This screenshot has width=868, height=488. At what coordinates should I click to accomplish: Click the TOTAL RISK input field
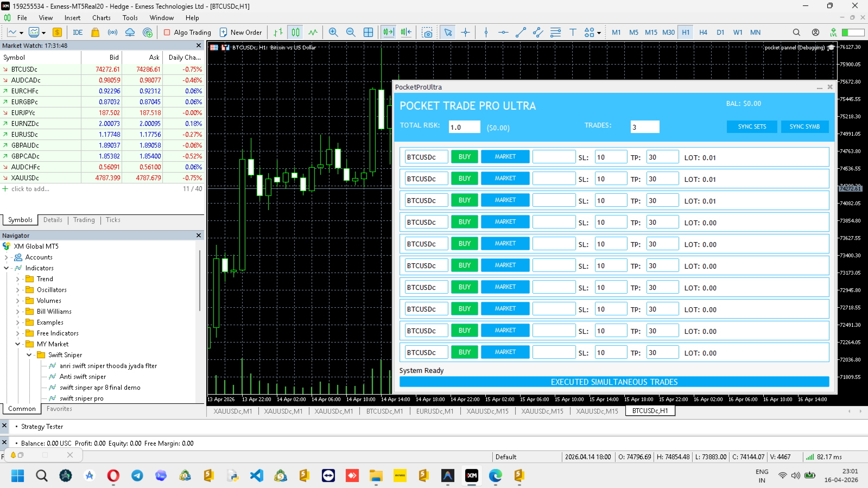465,127
